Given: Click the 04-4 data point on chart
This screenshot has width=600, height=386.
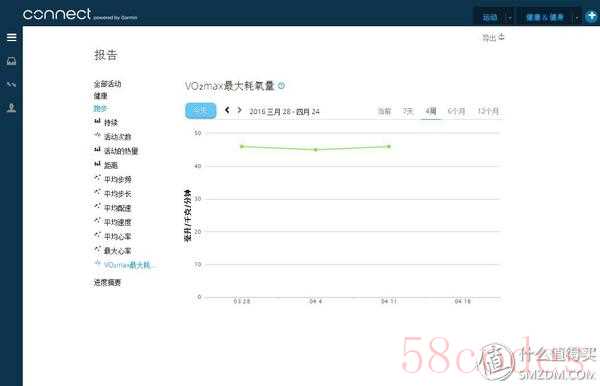Looking at the screenshot, I should [x=315, y=150].
